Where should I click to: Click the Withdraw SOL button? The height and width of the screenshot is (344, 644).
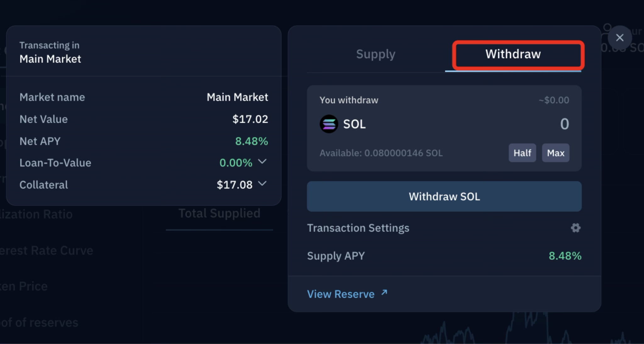444,197
